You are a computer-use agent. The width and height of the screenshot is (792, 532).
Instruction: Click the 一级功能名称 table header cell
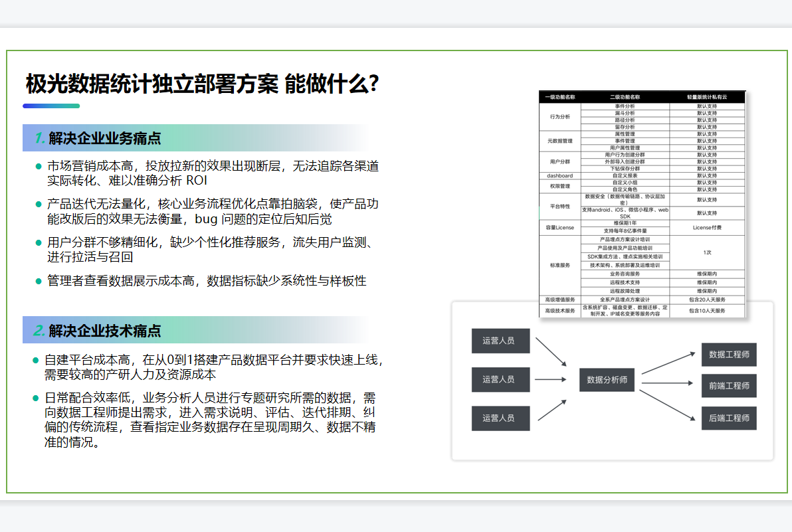[x=559, y=98]
